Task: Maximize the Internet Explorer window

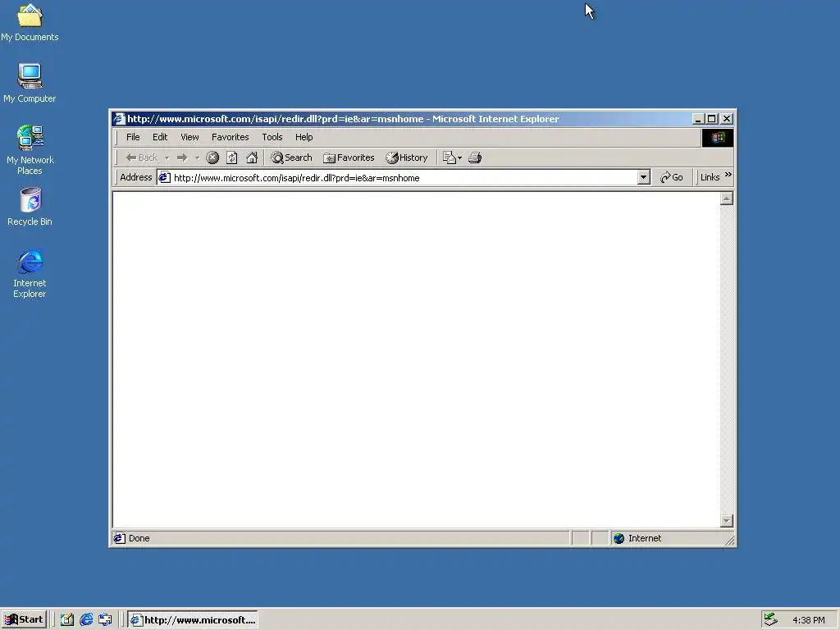Action: (712, 119)
